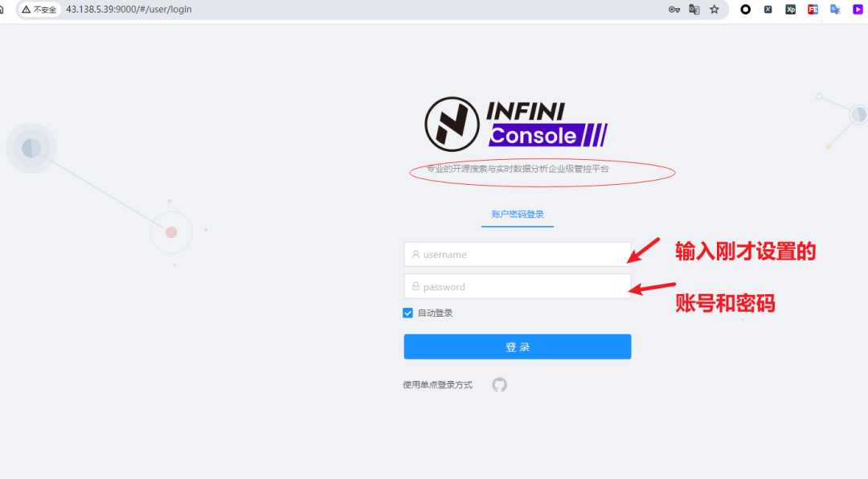The height and width of the screenshot is (479, 868).
Task: Click the dark X extension icon
Action: (x=768, y=10)
